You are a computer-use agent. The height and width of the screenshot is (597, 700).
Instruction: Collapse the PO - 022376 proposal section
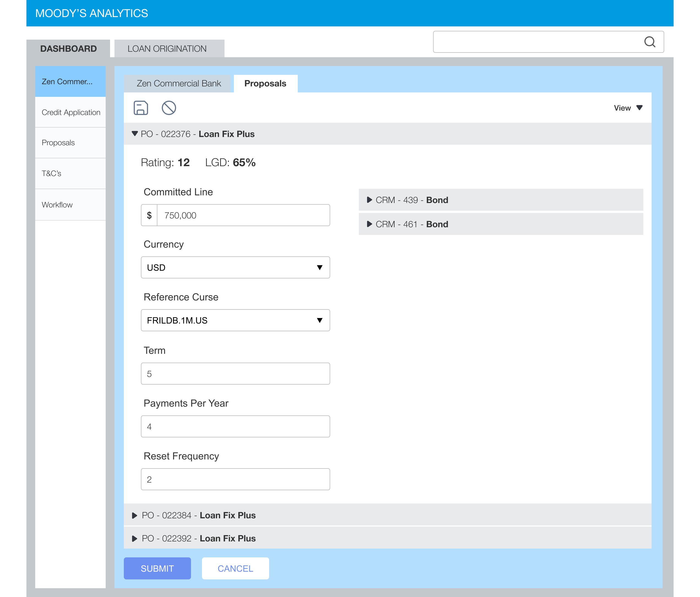tap(135, 134)
